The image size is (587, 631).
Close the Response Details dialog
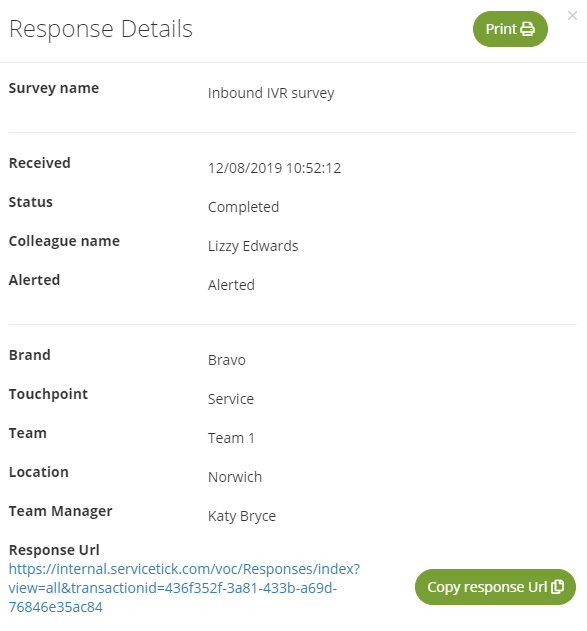pyautogui.click(x=572, y=16)
